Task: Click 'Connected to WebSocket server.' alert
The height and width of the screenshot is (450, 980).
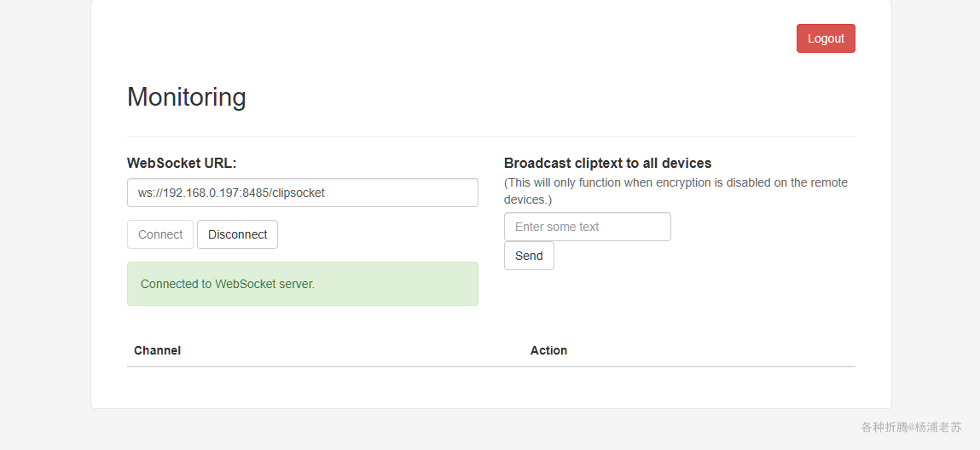Action: 228,284
